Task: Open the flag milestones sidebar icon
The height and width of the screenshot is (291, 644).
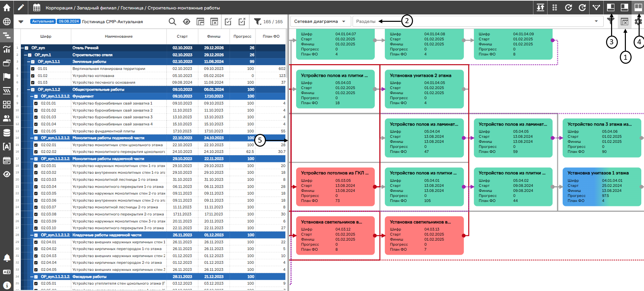Action: click(x=6, y=77)
